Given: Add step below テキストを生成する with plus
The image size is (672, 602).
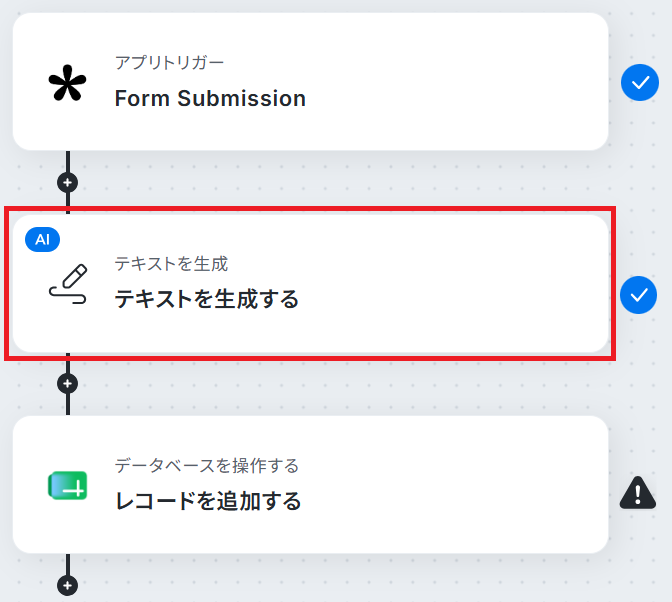Looking at the screenshot, I should point(68,383).
